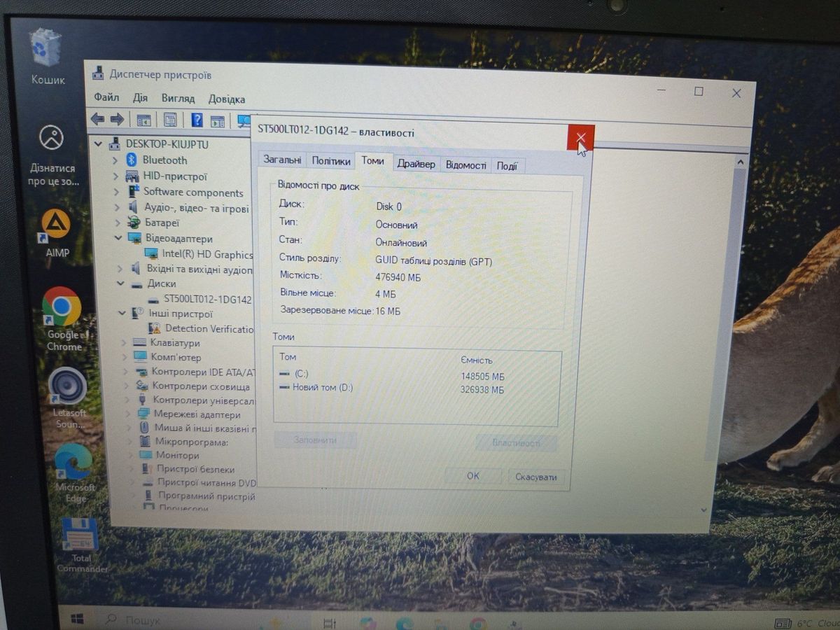Click the Windows Start button
840x630 pixels.
pyautogui.click(x=77, y=619)
